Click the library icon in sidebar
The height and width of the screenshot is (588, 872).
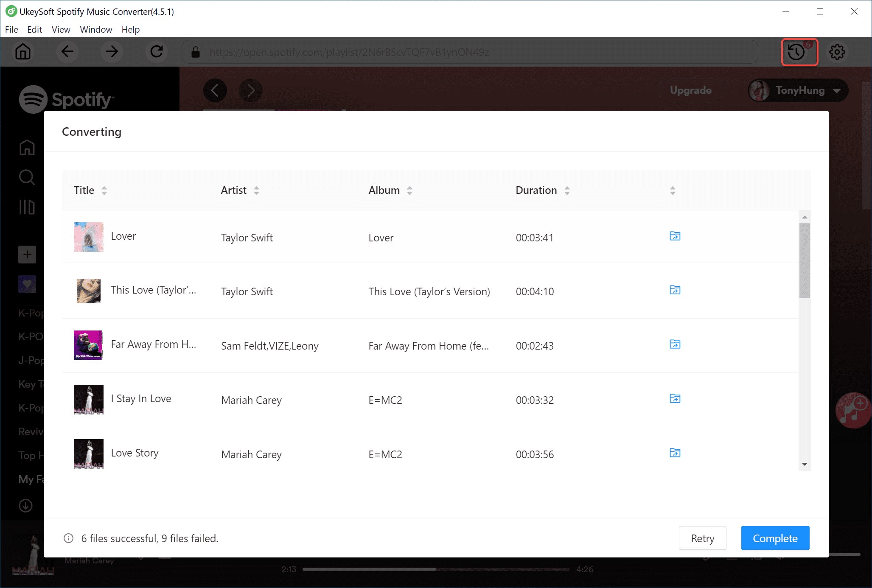tap(26, 207)
